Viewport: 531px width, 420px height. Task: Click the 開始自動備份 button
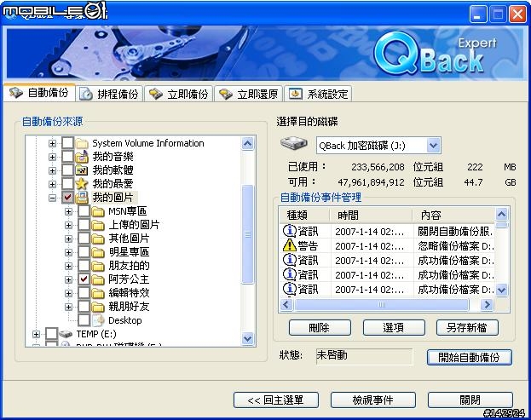click(x=470, y=358)
